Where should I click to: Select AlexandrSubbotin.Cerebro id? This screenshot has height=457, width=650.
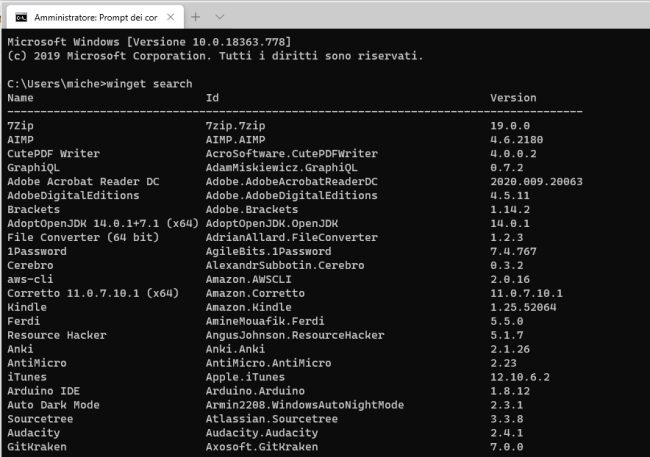tap(285, 265)
